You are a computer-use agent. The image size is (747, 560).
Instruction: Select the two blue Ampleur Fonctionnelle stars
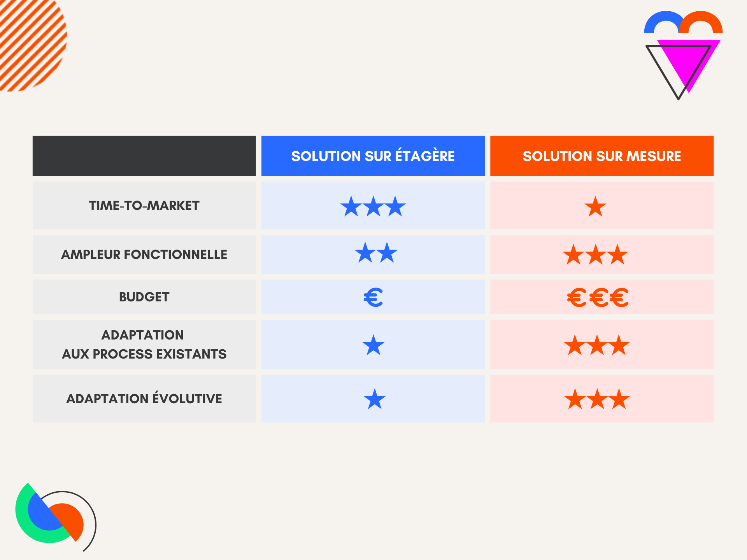pyautogui.click(x=376, y=253)
